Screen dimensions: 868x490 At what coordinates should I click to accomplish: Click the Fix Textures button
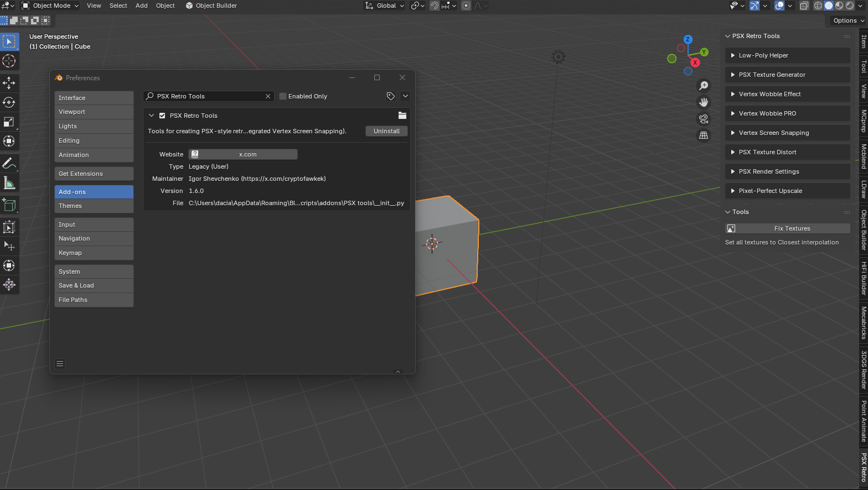point(787,228)
